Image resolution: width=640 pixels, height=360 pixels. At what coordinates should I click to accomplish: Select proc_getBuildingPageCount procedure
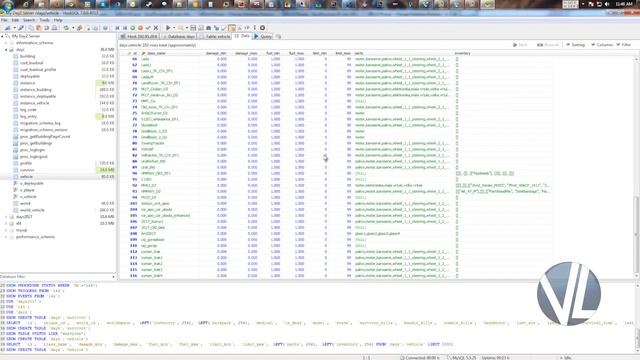point(44,137)
